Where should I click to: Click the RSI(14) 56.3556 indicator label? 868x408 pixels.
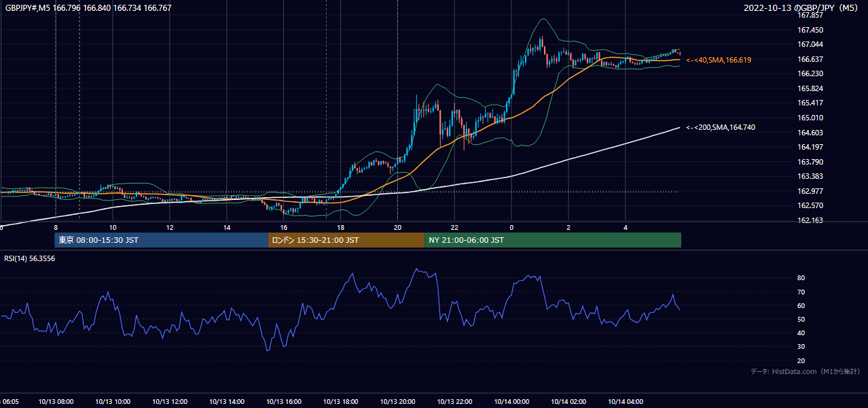[30, 258]
